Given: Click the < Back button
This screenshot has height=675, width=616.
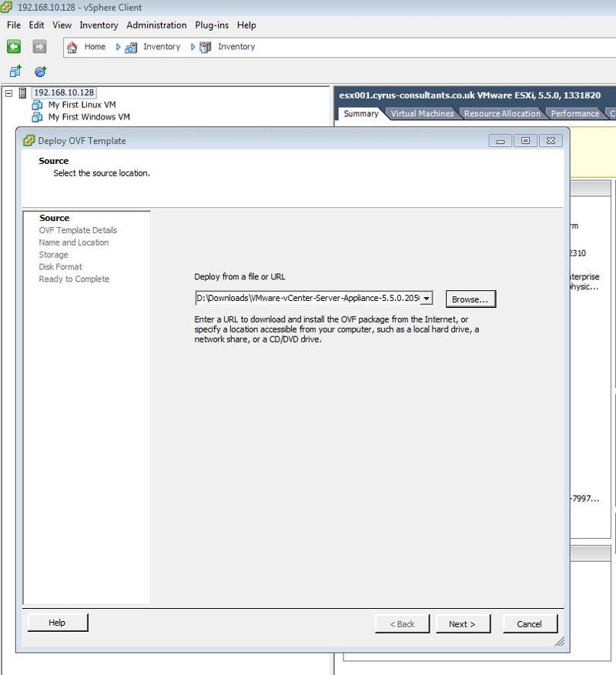Looking at the screenshot, I should tap(403, 623).
